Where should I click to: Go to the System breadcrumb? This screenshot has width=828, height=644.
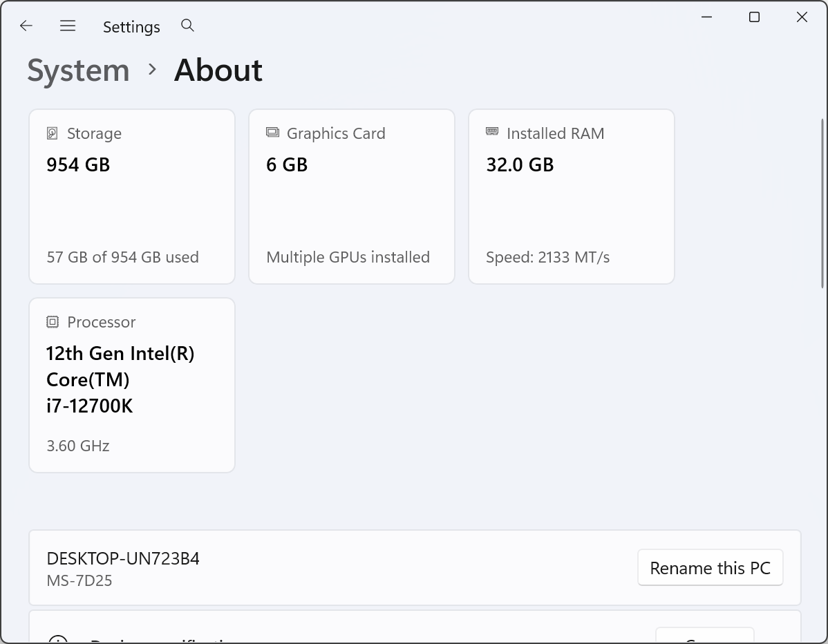pyautogui.click(x=78, y=70)
